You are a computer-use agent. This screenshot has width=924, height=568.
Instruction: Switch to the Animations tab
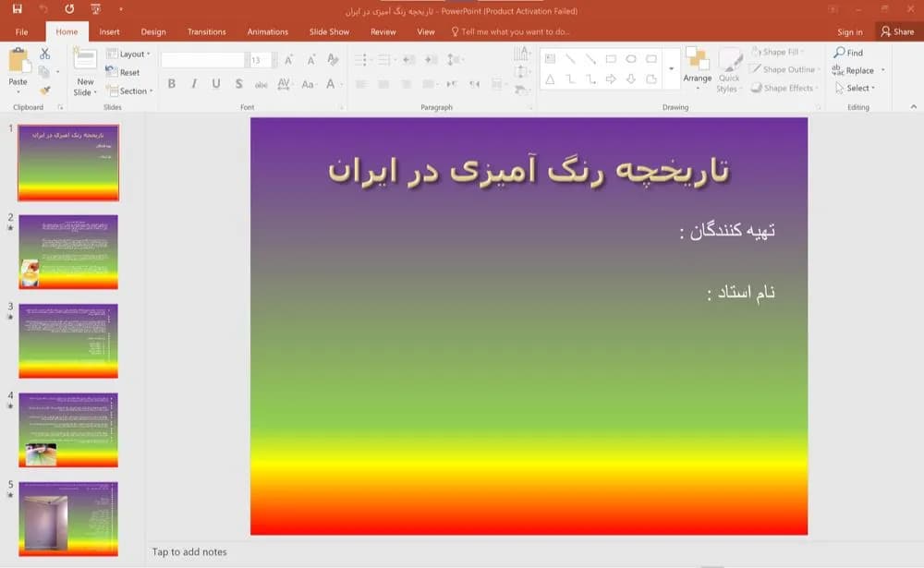pyautogui.click(x=268, y=31)
